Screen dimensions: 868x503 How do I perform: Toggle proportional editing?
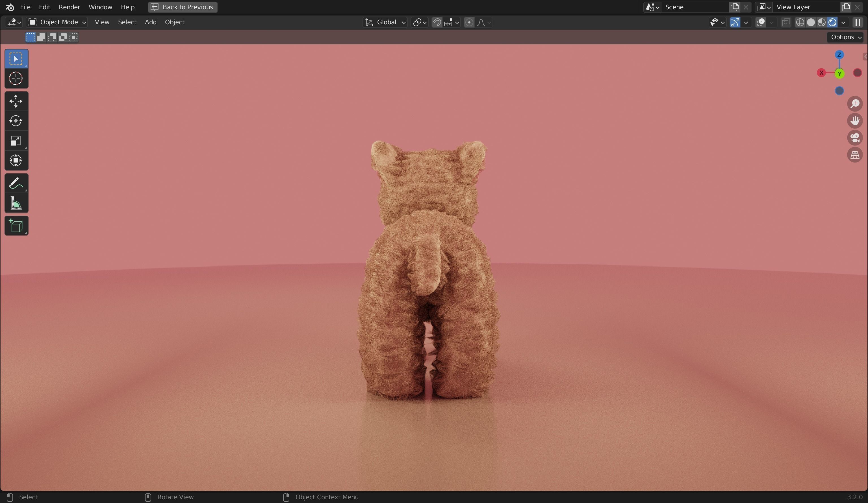tap(469, 22)
